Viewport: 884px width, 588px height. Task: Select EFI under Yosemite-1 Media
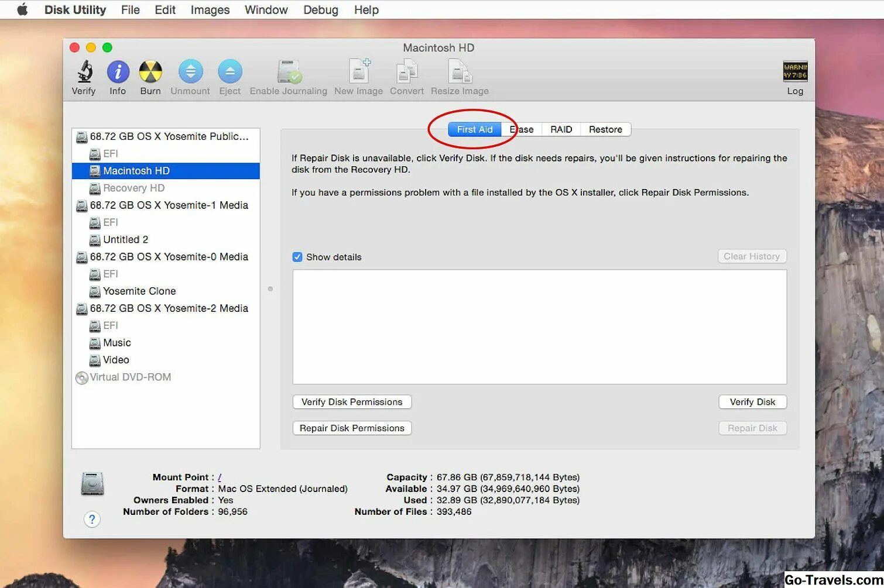tap(166, 222)
